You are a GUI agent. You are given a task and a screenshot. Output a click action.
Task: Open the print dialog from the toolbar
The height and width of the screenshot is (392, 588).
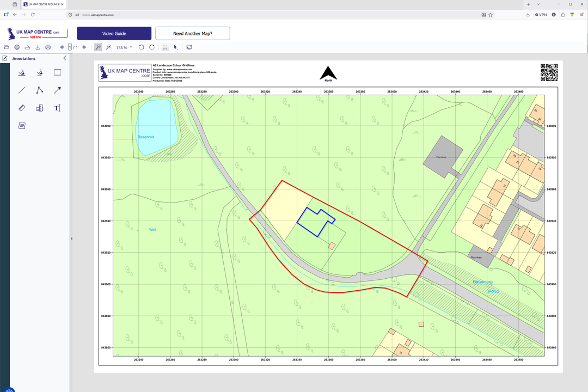[48, 47]
